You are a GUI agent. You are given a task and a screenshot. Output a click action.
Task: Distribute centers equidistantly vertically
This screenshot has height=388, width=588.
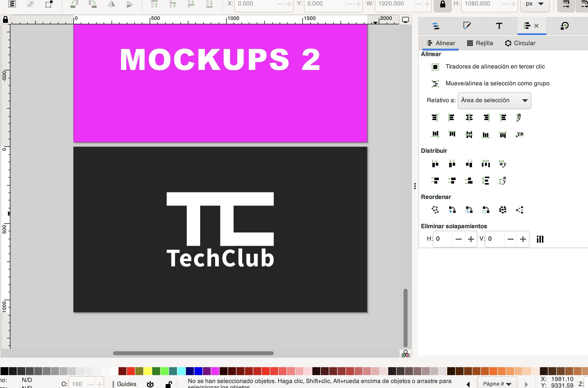(x=452, y=180)
